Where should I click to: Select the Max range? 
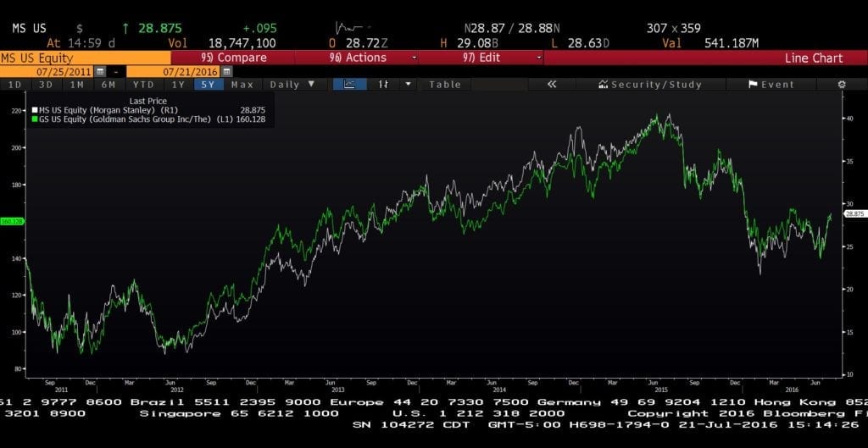coord(242,85)
